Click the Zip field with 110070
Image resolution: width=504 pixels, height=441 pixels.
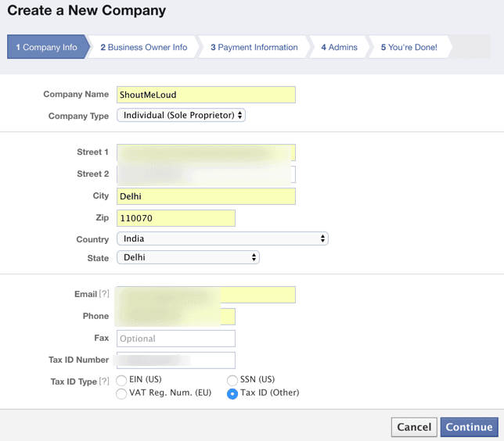pyautogui.click(x=176, y=218)
